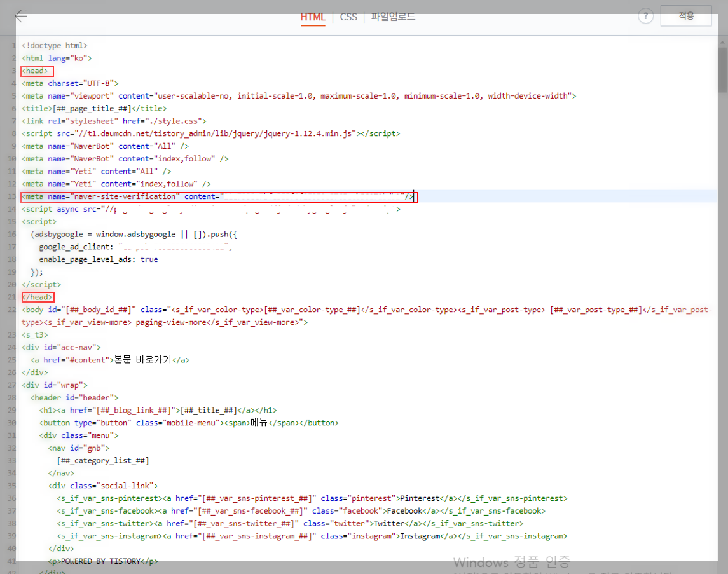Click the closing </nav> line
Image resolution: width=728 pixels, height=574 pixels.
pyautogui.click(x=61, y=473)
